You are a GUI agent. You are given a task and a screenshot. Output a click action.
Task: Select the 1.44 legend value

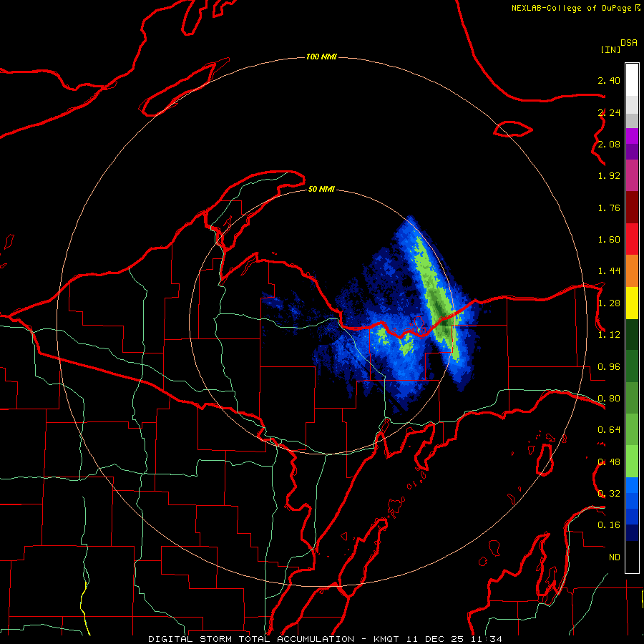coord(609,271)
